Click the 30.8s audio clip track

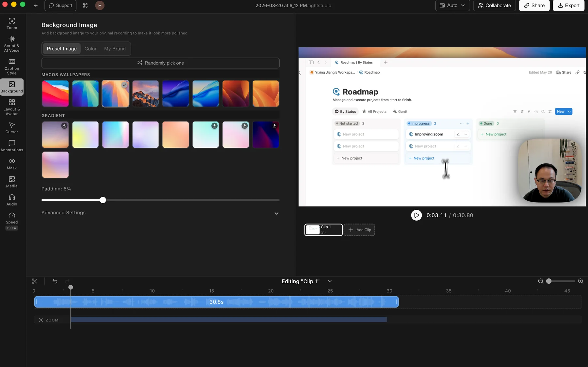click(216, 302)
